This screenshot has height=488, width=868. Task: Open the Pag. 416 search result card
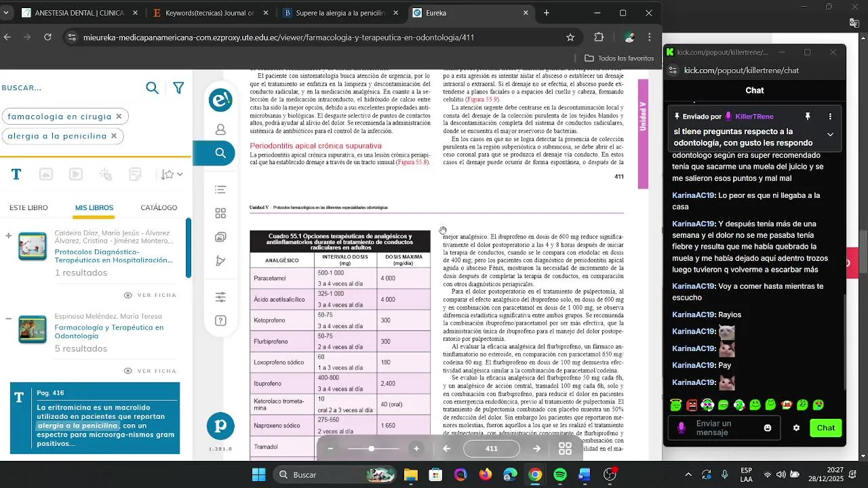[x=95, y=418]
